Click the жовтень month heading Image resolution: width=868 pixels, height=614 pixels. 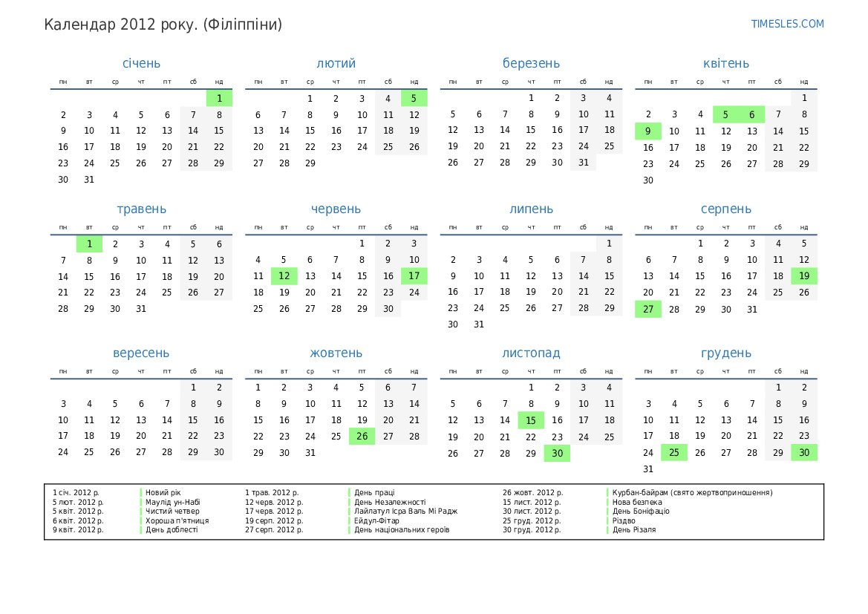coord(336,353)
